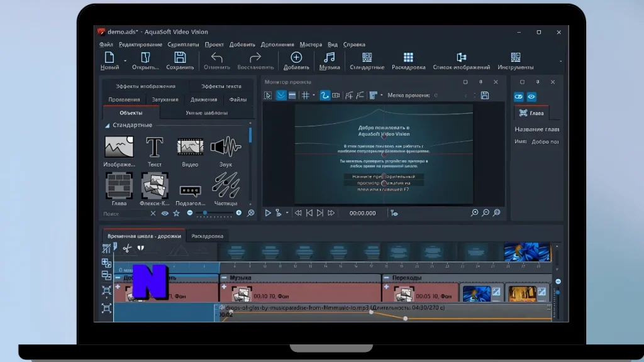This screenshot has height=362, width=644.
Task: Click the selection arrow tool in monitor toolbar
Action: point(268,96)
